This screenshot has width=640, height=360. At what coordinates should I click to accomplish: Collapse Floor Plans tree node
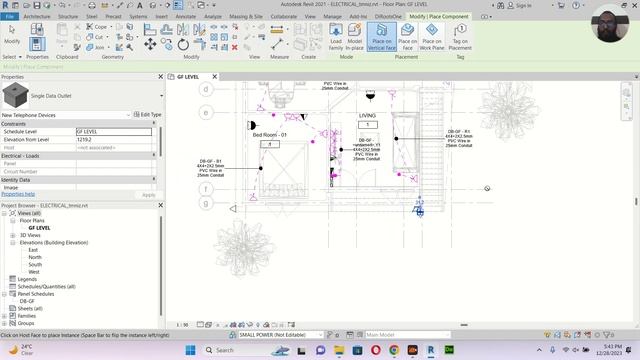[13, 220]
